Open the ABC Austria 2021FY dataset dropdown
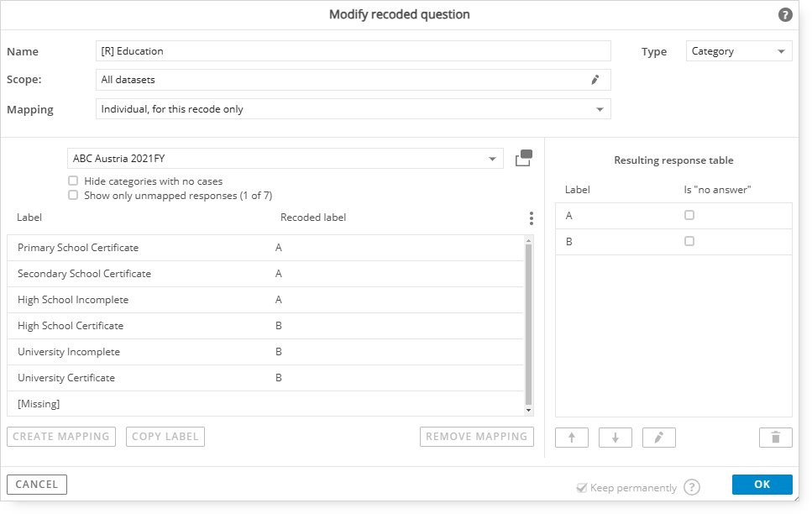Image resolution: width=812 pixels, height=514 pixels. [286, 159]
